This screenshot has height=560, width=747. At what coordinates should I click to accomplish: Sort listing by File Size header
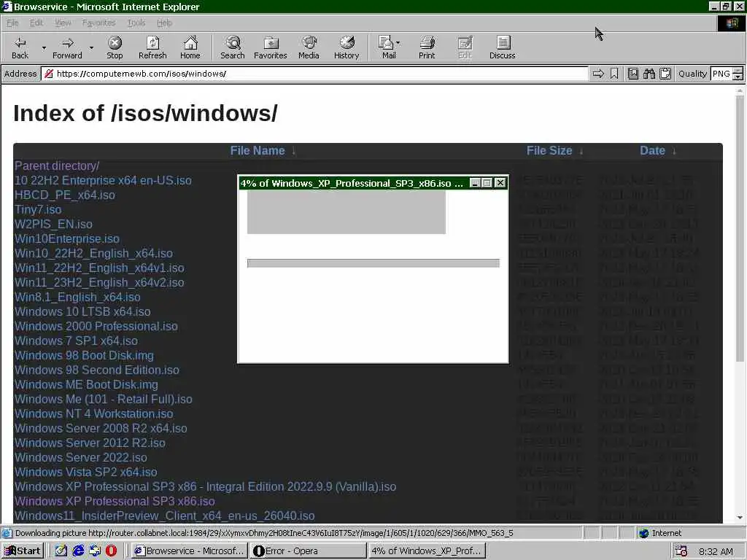pos(549,150)
